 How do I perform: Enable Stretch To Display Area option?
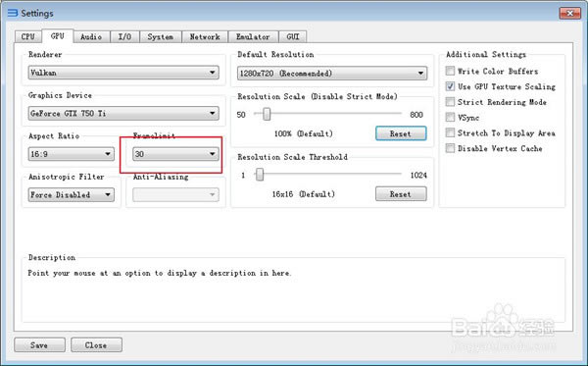[x=450, y=132]
